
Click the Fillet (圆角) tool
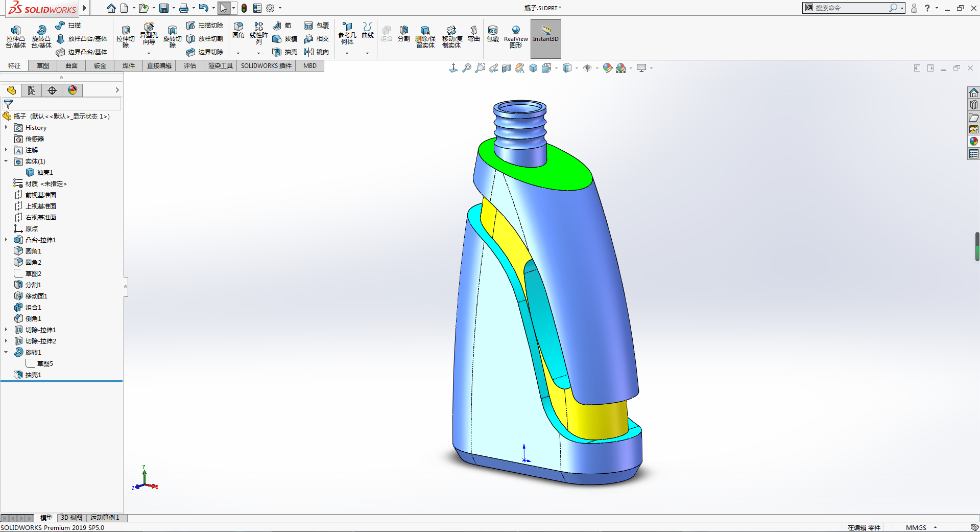click(238, 31)
